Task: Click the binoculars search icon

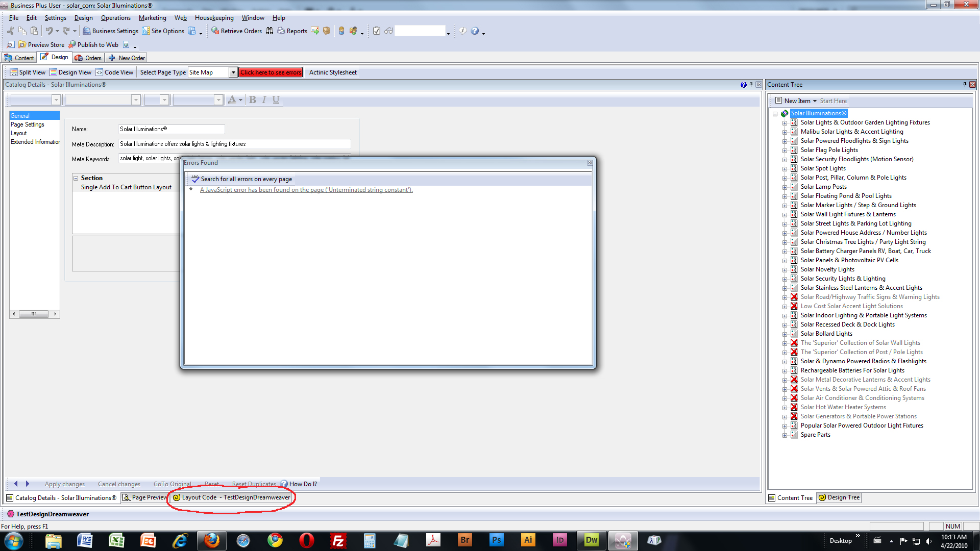Action: click(x=269, y=31)
